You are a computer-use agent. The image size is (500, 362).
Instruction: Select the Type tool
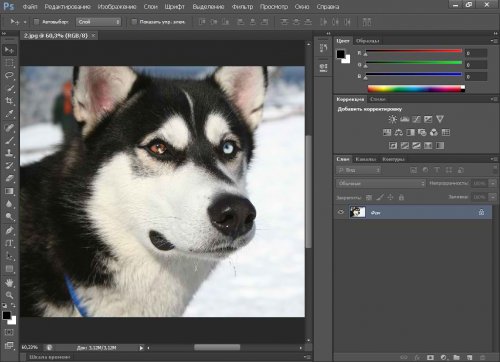pos(9,243)
